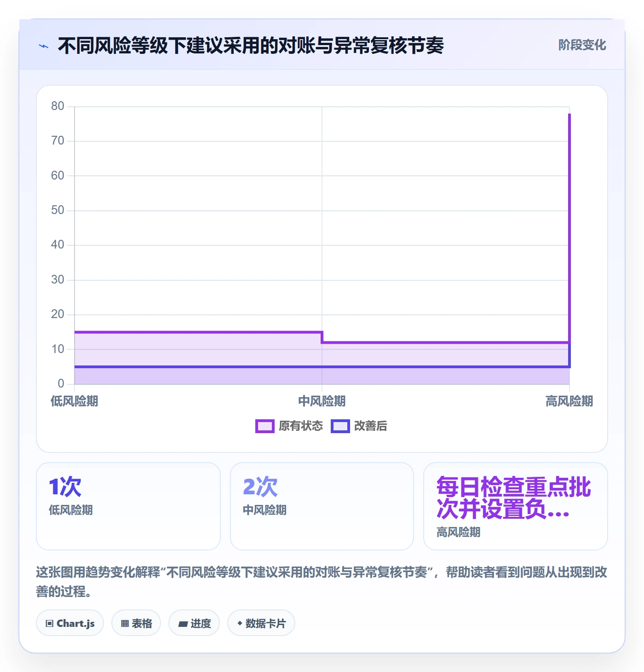Screen dimensions: 644x672
Task: Click the y-axis value 50
Action: [57, 210]
